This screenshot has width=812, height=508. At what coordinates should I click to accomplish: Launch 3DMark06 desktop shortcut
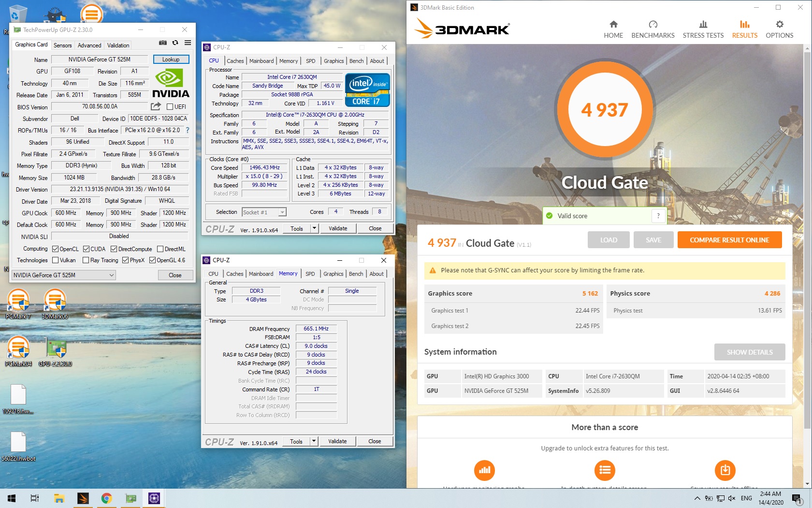click(55, 304)
